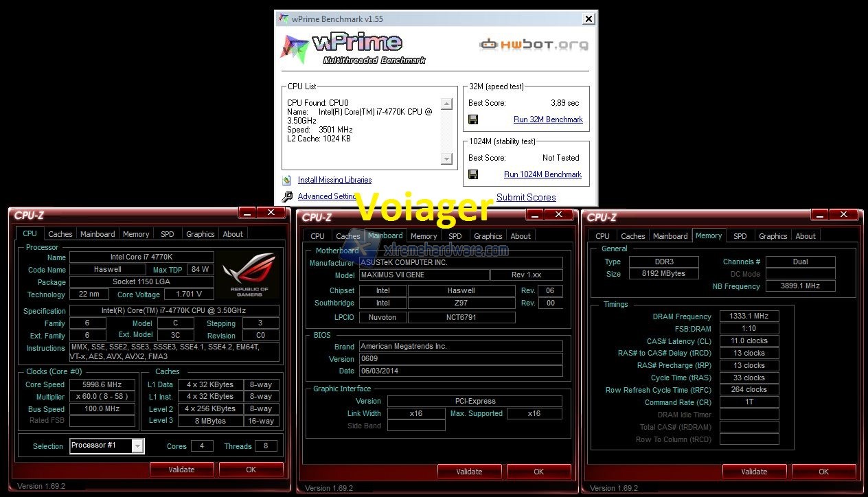This screenshot has width=868, height=497.
Task: Close the wPrime Benchmark window
Action: (x=588, y=19)
